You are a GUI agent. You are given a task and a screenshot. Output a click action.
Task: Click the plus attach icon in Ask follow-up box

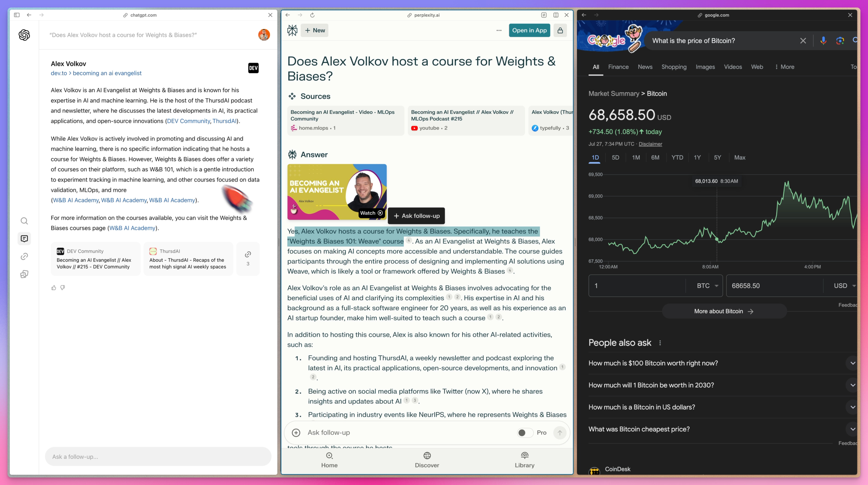click(x=296, y=433)
